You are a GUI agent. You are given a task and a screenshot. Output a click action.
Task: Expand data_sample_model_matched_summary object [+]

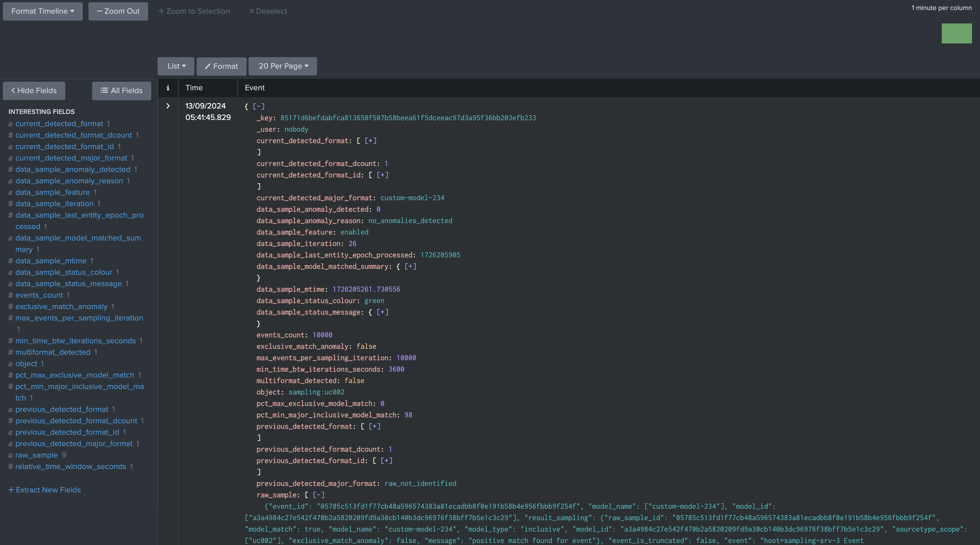(x=410, y=266)
